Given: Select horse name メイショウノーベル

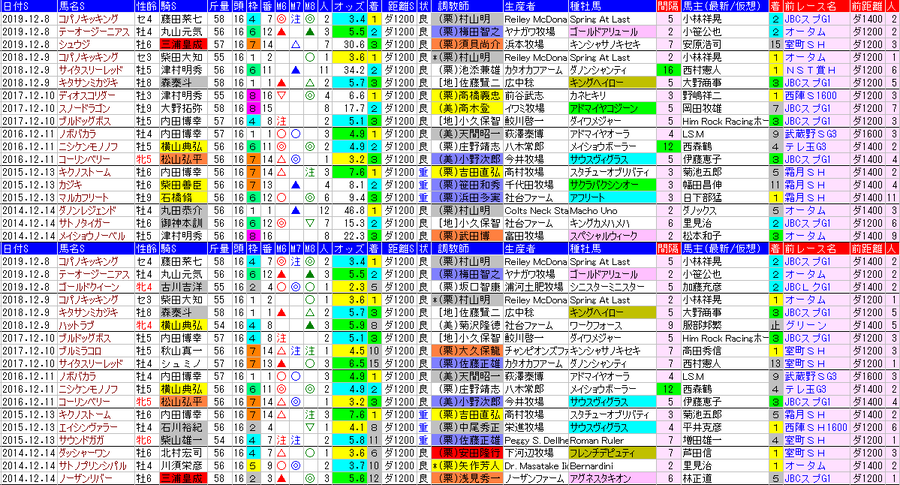Looking at the screenshot, I should 92,236.
